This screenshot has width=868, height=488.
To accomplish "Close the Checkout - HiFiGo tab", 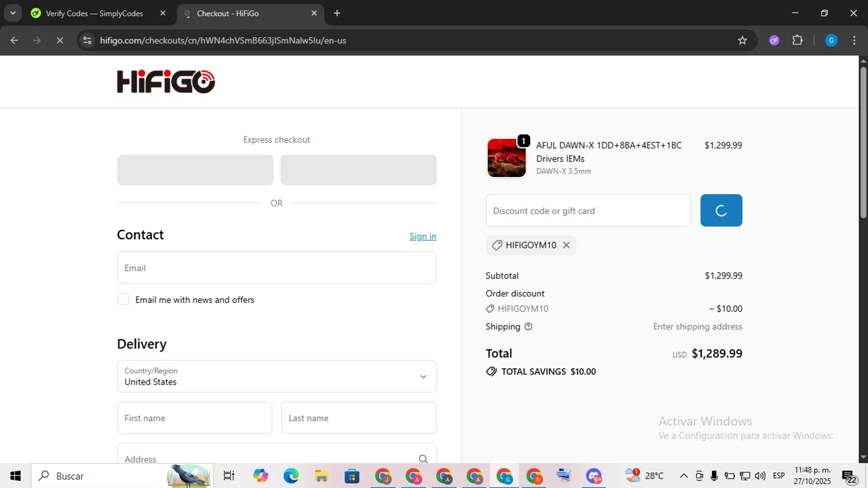I will [314, 13].
